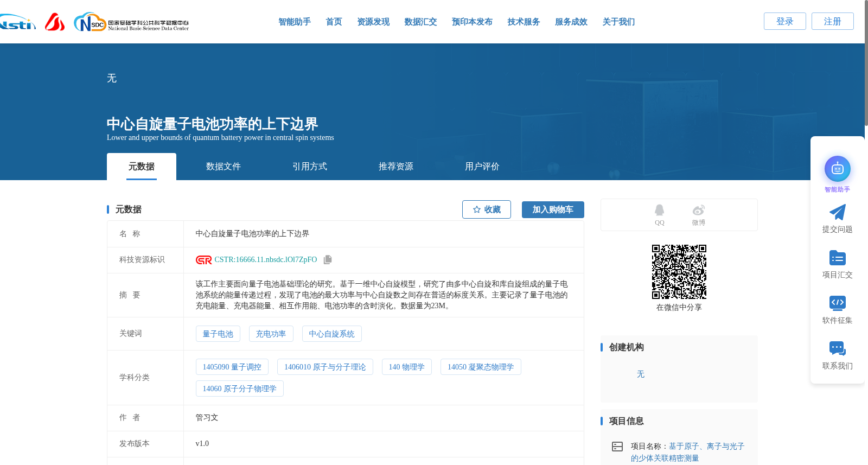Open project name link 基于原子、离子与光子
The width and height of the screenshot is (868, 465).
(688, 452)
